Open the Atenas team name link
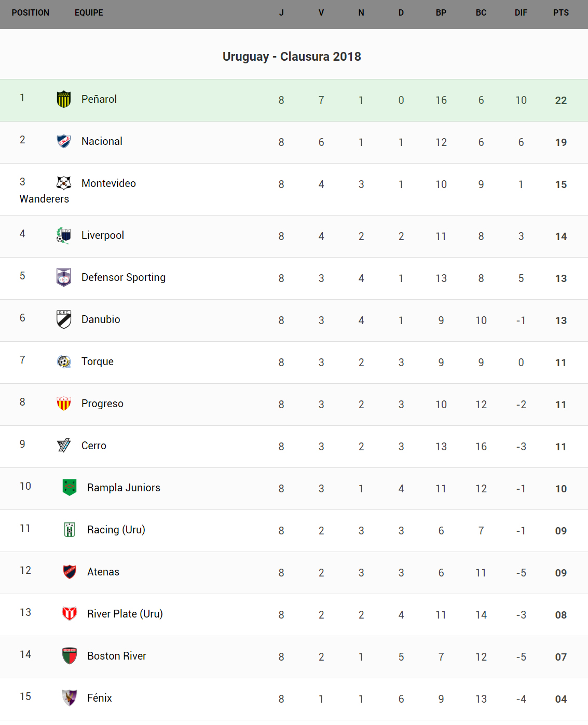 click(103, 572)
